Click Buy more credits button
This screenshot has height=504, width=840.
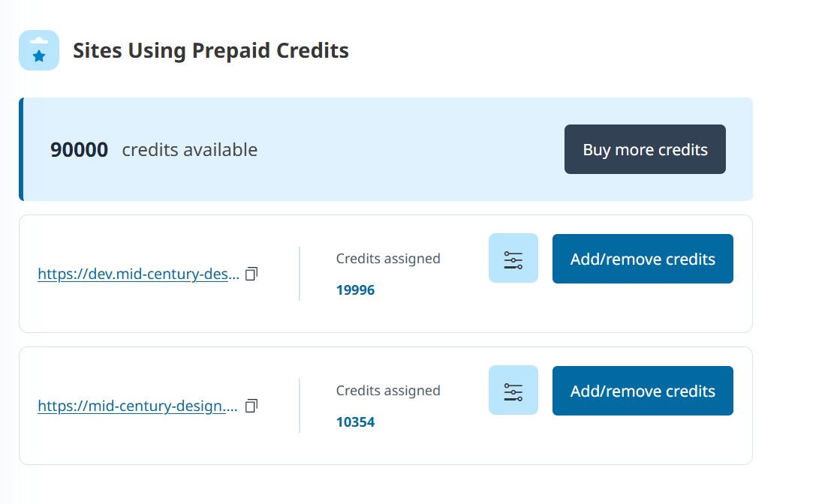pyautogui.click(x=645, y=149)
